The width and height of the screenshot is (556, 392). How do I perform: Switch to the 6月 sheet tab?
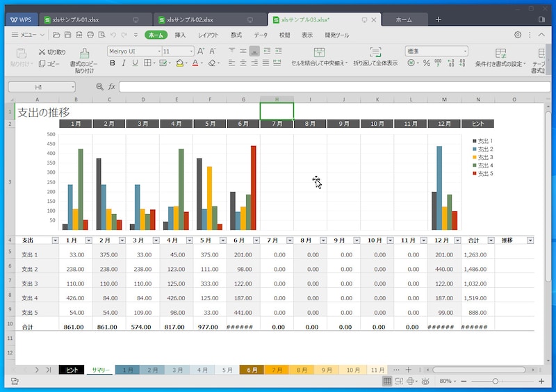(x=251, y=370)
